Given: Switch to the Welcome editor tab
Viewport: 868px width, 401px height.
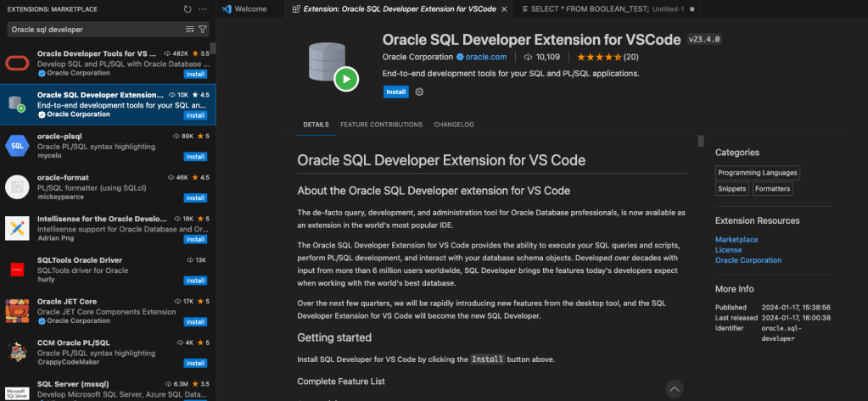Looking at the screenshot, I should 249,9.
